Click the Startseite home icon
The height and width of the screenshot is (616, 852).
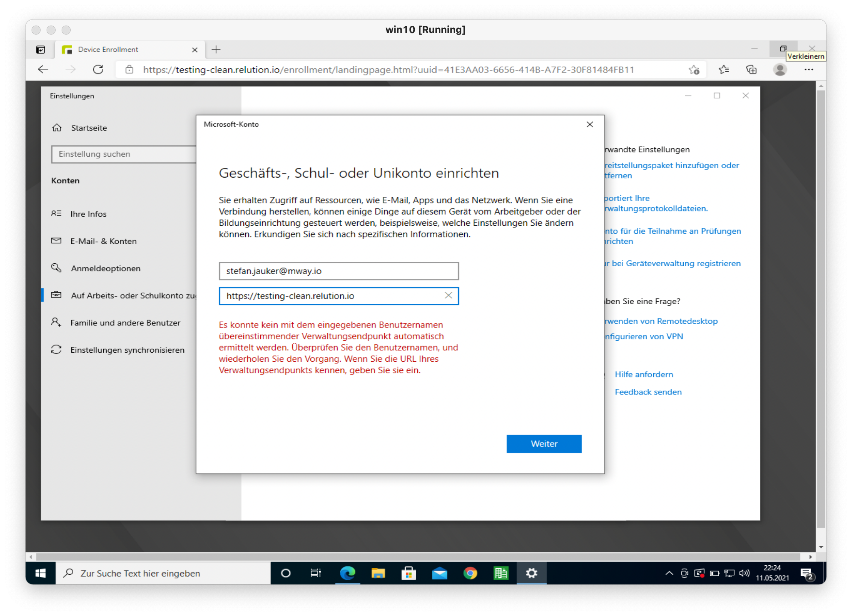pyautogui.click(x=57, y=128)
